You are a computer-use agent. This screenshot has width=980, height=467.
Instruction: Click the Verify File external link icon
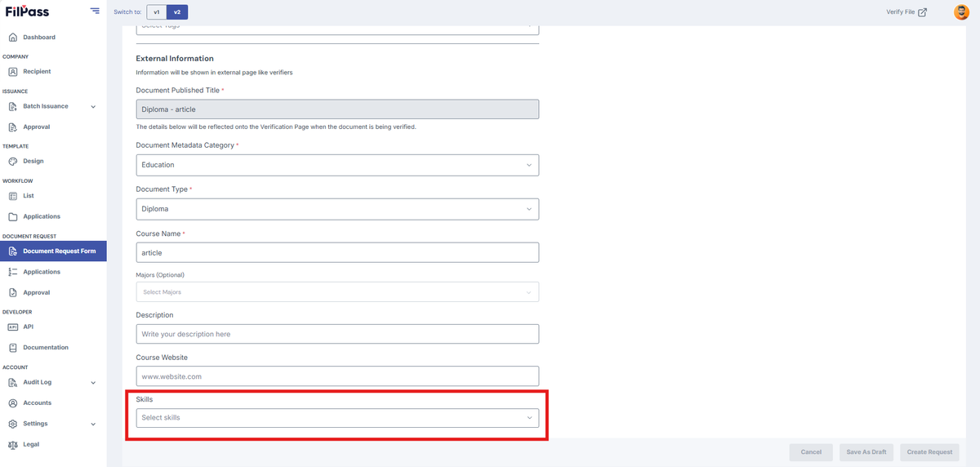click(923, 12)
